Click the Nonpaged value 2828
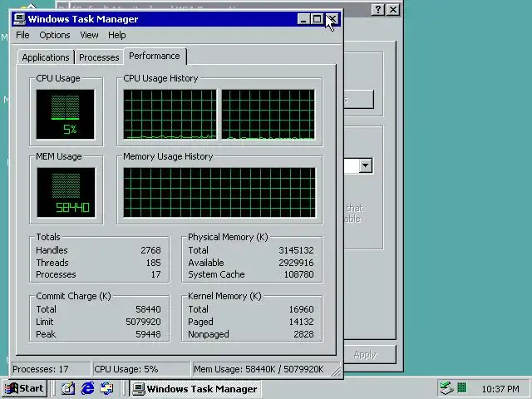The height and width of the screenshot is (399, 532). click(303, 334)
